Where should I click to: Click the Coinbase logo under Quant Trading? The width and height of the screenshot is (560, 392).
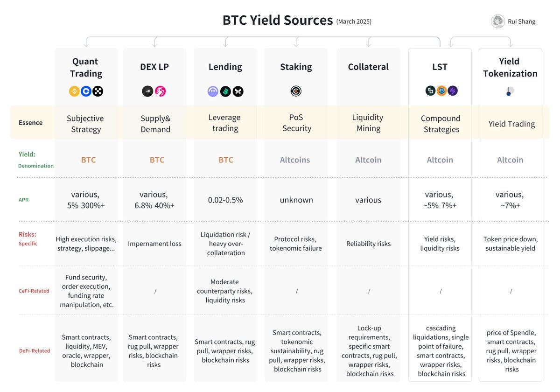[86, 91]
